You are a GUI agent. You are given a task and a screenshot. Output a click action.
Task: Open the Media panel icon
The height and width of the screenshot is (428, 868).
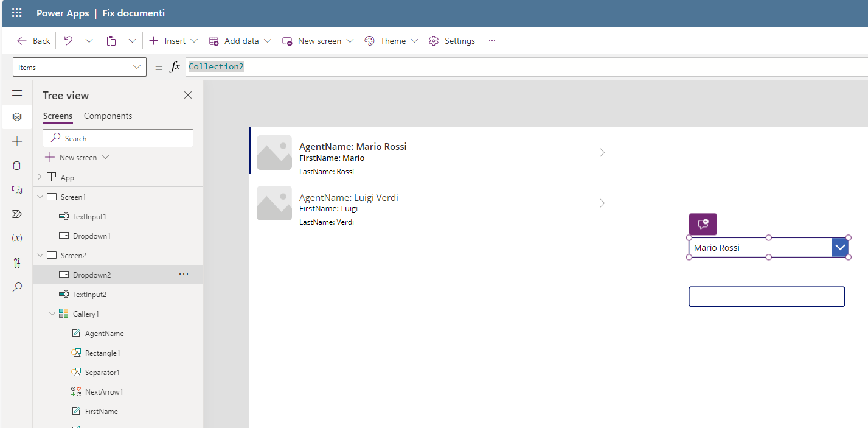[x=17, y=189]
